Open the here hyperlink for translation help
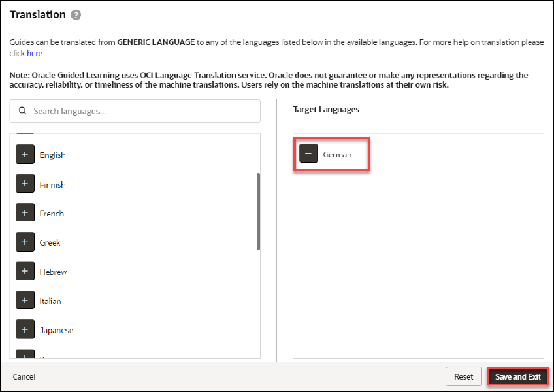The height and width of the screenshot is (392, 554). 35,53
